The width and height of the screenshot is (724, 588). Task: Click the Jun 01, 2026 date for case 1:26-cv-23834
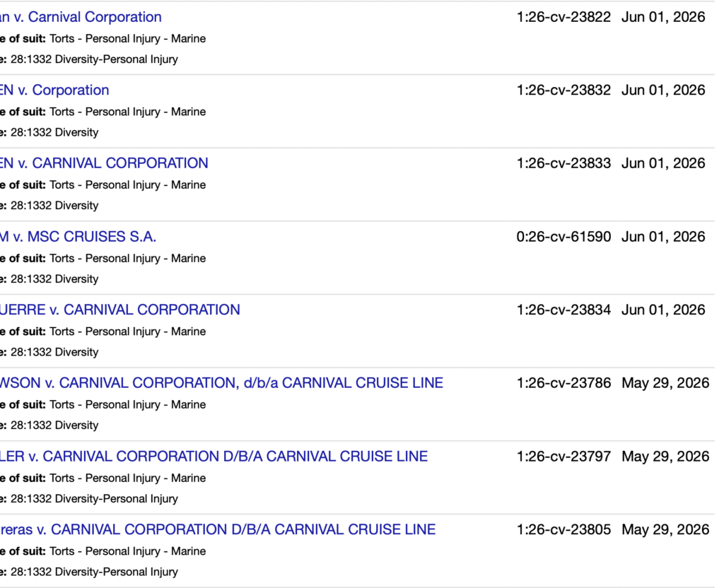(663, 310)
